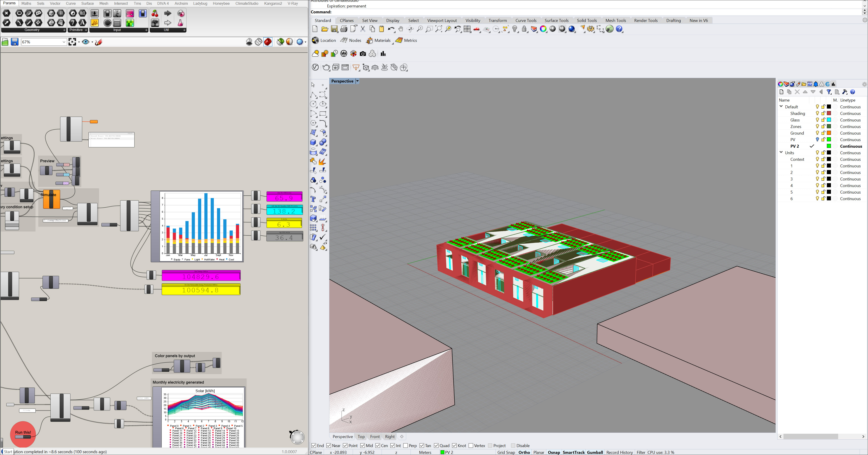Open Grasshopper preview eye dropdown arrow
This screenshot has width=868, height=455.
(x=92, y=42)
